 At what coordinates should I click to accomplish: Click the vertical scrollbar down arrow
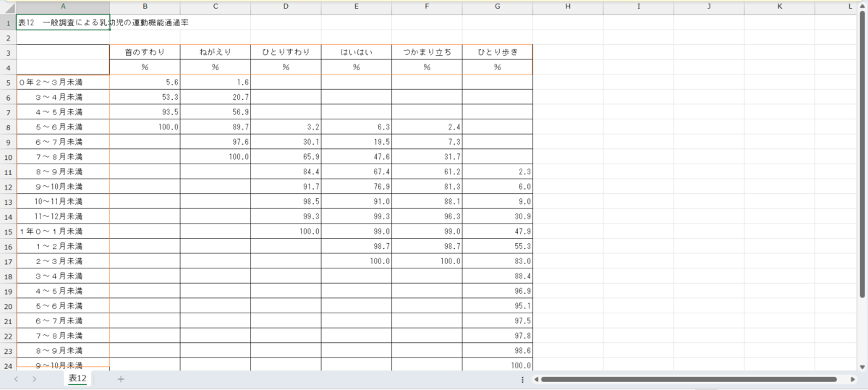coord(861,365)
